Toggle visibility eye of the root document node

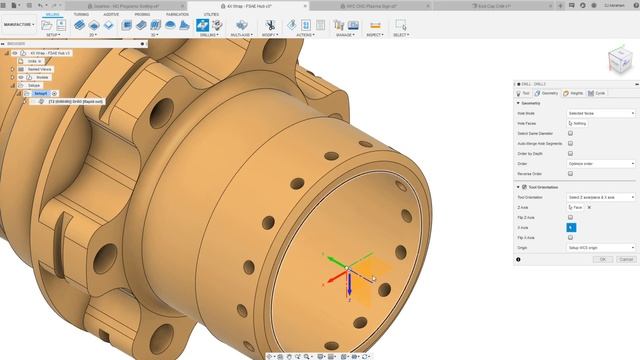click(x=15, y=53)
